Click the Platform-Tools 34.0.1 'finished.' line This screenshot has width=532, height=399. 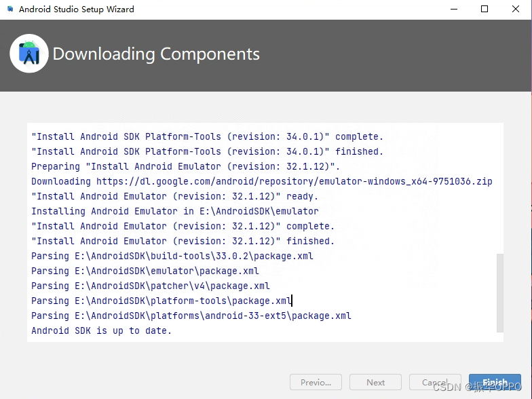coord(208,151)
